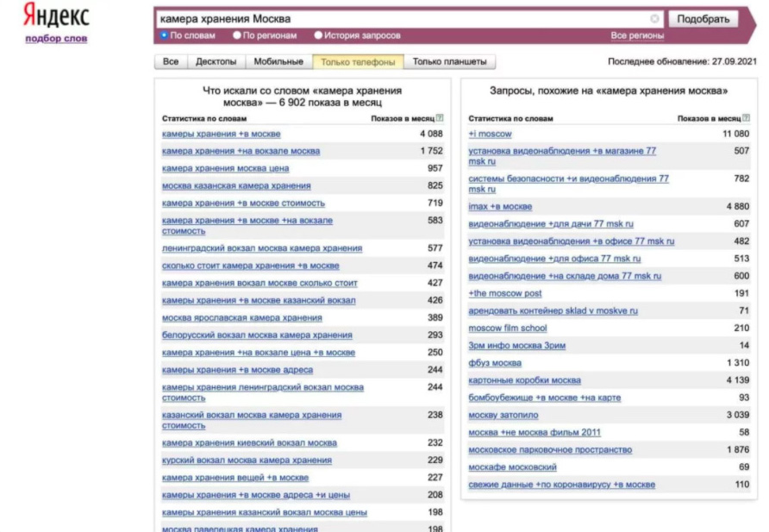Open «видеонаблюдение +на складе дома 77 msk ru»

click(565, 276)
